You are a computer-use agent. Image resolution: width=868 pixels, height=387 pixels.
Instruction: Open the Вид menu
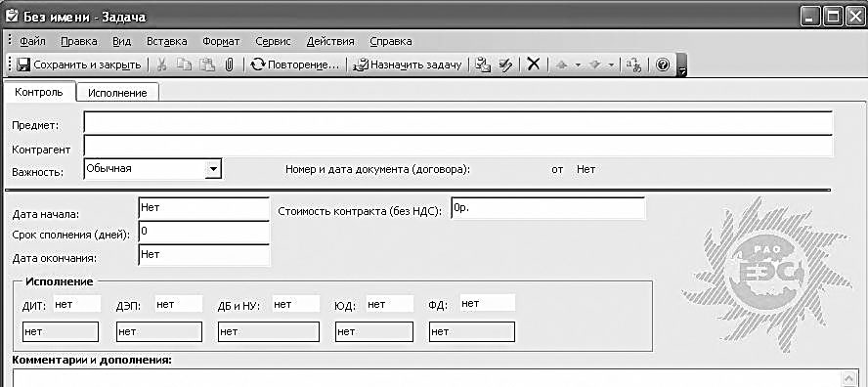click(122, 41)
